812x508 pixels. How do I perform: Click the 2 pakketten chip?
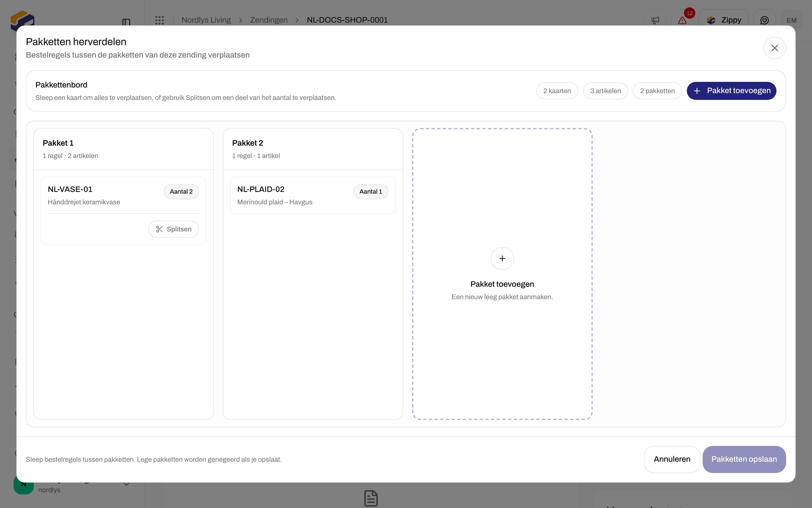[x=657, y=91]
